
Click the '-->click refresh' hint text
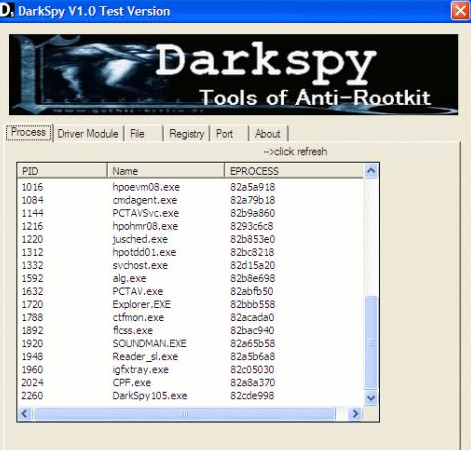tap(295, 152)
